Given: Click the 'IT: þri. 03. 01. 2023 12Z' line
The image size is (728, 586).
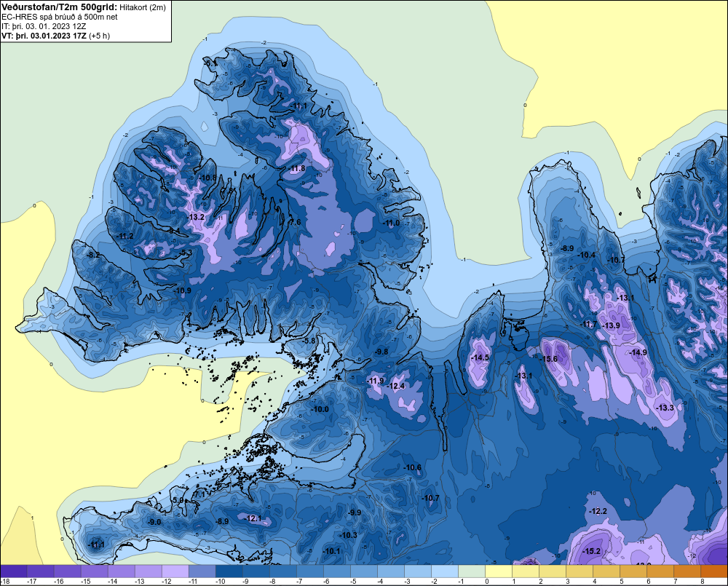Looking at the screenshot, I should click(44, 26).
